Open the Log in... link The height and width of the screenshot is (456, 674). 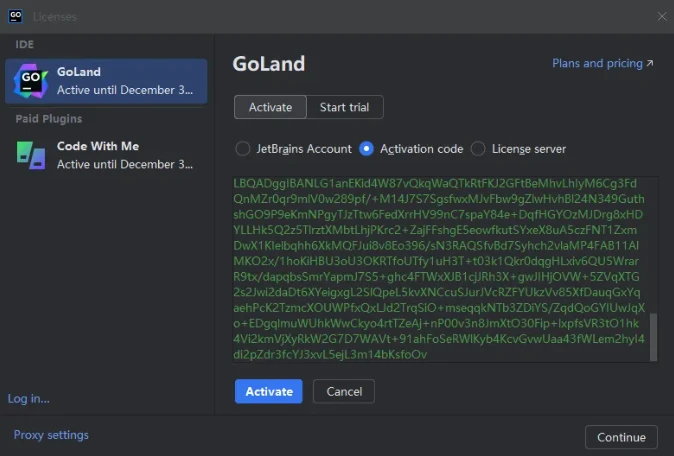click(x=28, y=398)
